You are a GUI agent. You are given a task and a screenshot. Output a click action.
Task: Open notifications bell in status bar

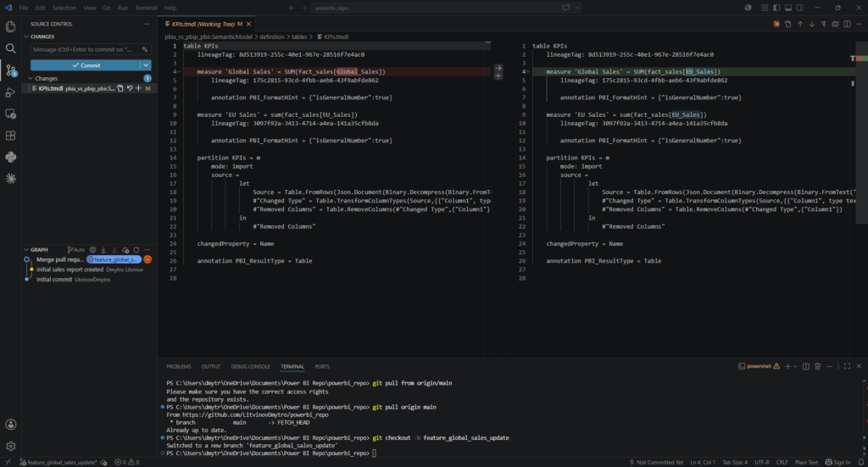(861, 462)
